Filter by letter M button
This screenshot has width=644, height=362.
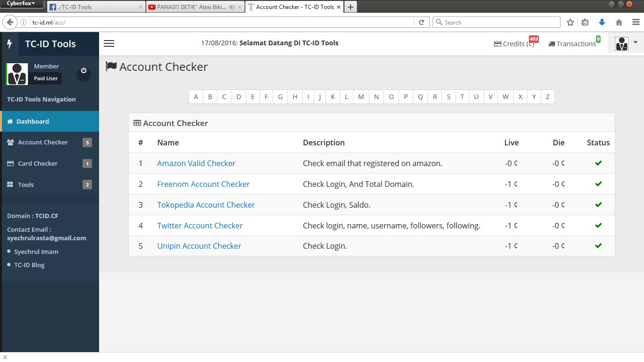click(361, 97)
